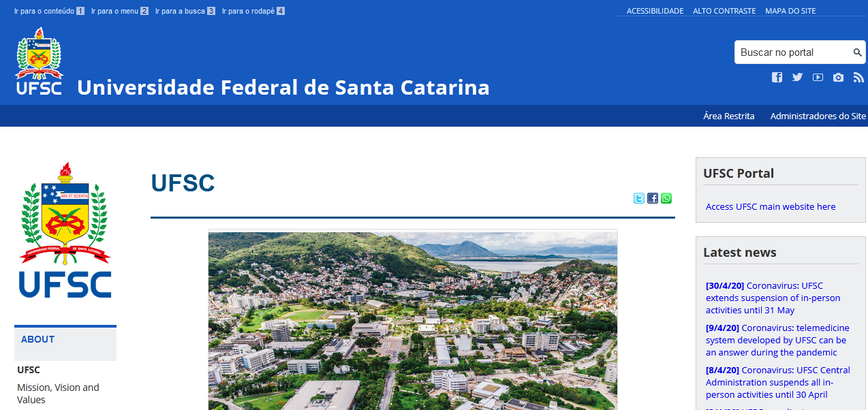Open Área Restrita menu item
The width and height of the screenshot is (868, 410).
(729, 116)
